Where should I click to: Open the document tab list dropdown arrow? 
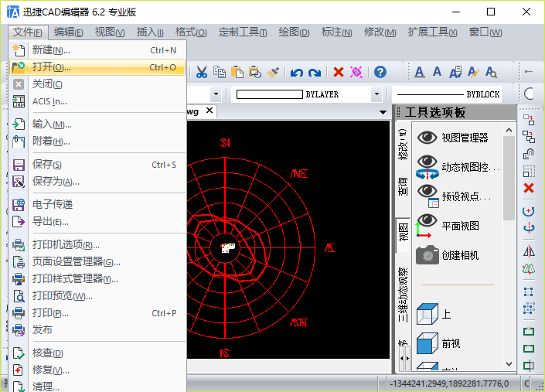point(383,112)
